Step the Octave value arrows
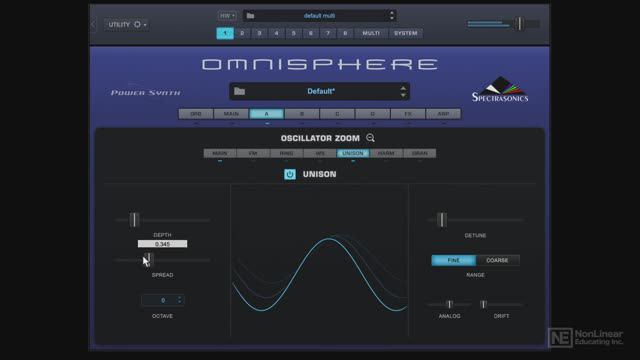The height and width of the screenshot is (360, 640). coord(180,300)
